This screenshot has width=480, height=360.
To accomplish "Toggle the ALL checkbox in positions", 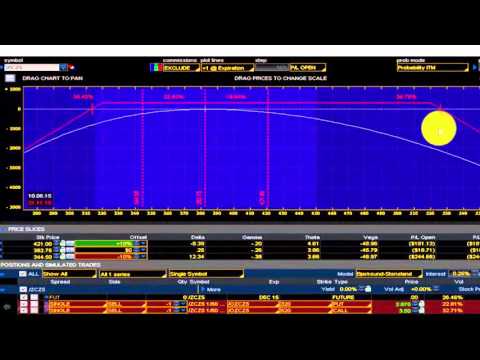I will click(x=23, y=274).
